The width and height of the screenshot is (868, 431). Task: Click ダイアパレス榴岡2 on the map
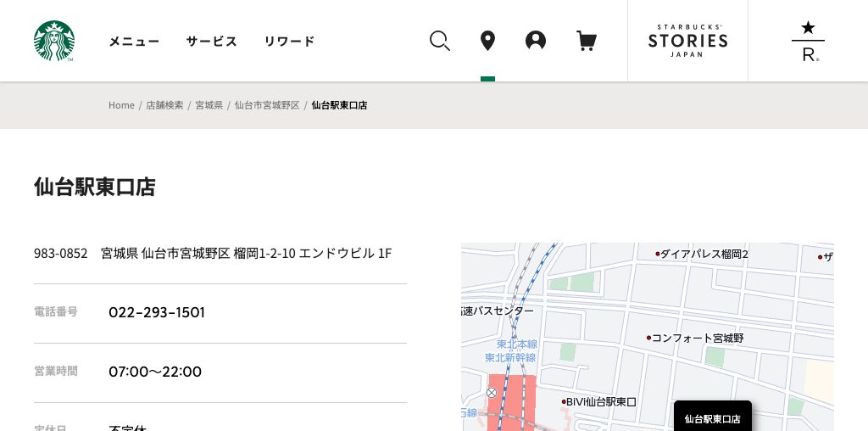click(702, 255)
